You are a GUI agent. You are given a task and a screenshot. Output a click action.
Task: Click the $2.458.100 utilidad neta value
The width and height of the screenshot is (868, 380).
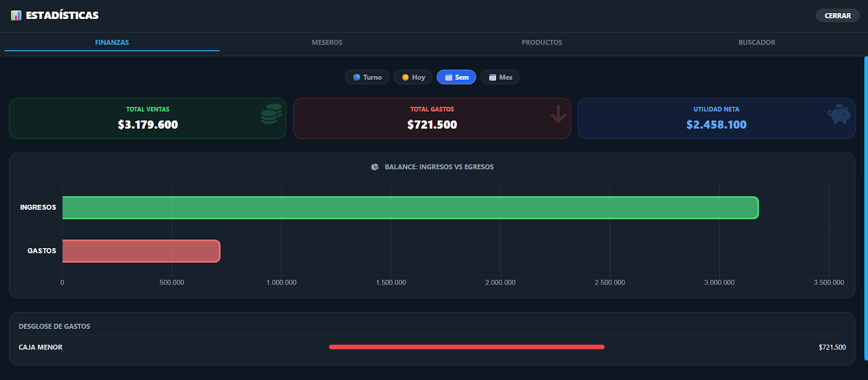(x=717, y=125)
